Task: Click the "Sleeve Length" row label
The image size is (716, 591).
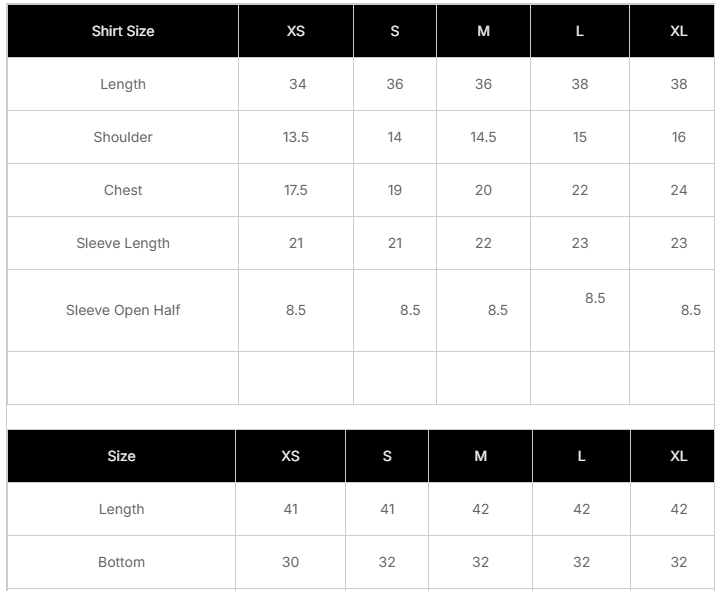Action: (123, 243)
